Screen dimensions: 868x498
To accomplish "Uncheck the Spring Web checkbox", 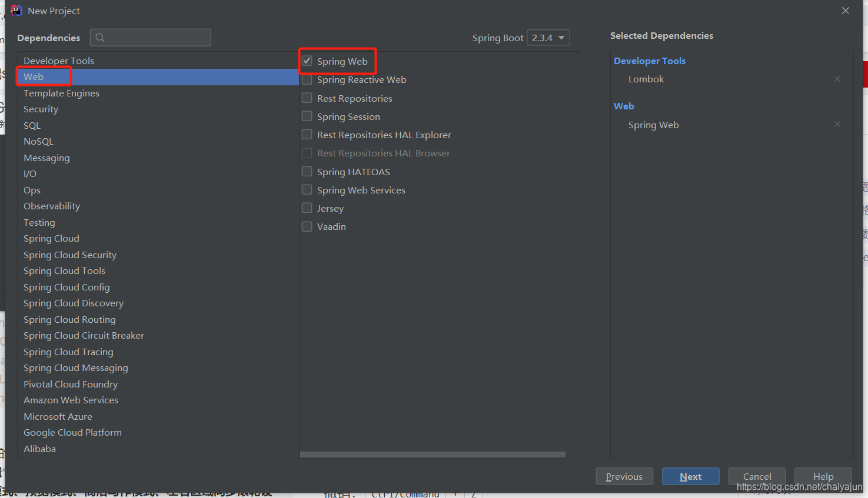I will (x=307, y=61).
